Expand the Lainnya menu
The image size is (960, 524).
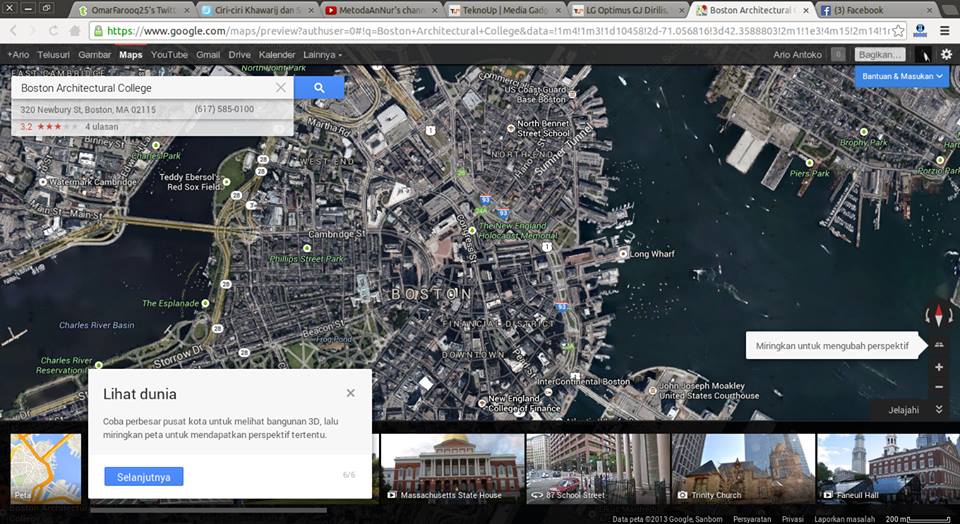322,54
